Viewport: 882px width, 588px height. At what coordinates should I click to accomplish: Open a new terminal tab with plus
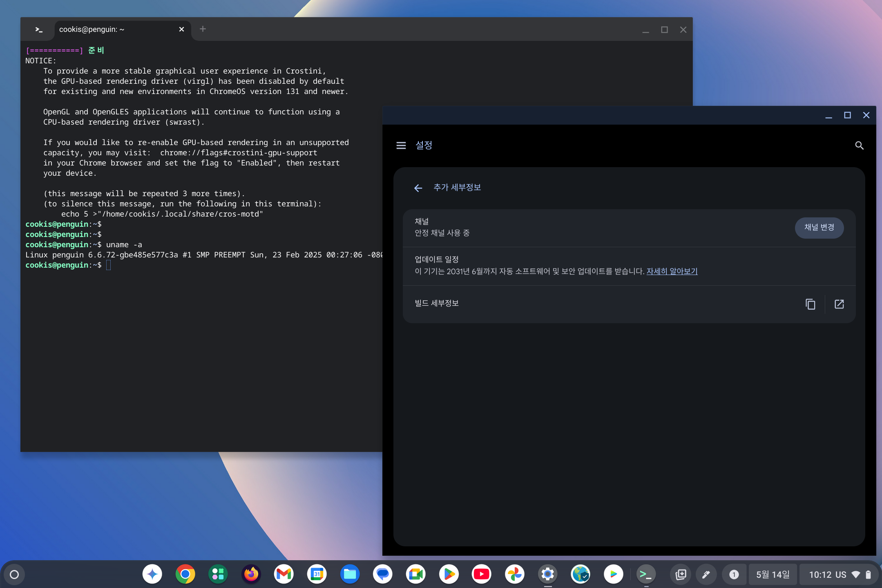(203, 29)
